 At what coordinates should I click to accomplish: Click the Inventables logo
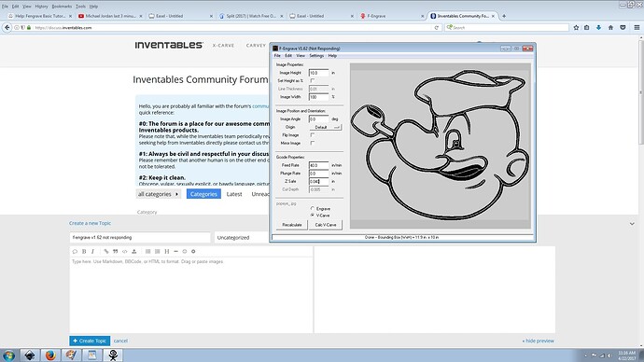(169, 45)
